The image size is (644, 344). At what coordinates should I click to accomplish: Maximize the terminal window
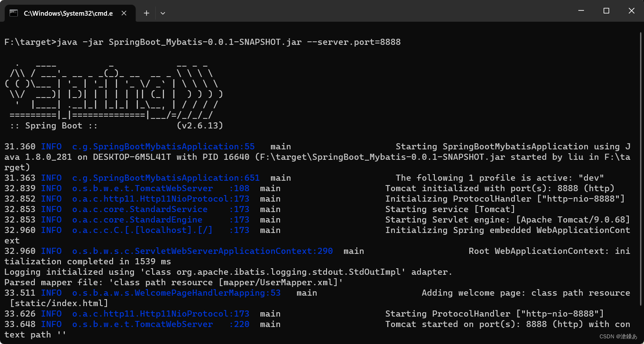coord(606,11)
